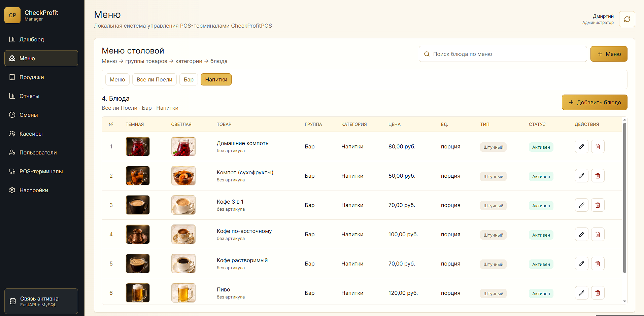Viewport: 644px width, 316px height.
Task: Delete Кофе по-восточному with the trash icon
Action: [x=598, y=234]
